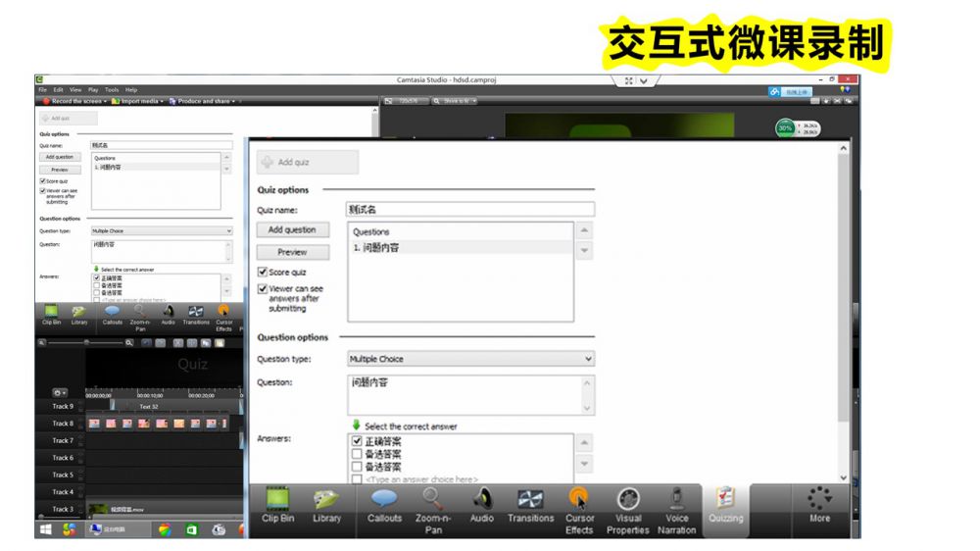Select the Quizzing tab icon
This screenshot has height=551, width=980.
(x=725, y=506)
